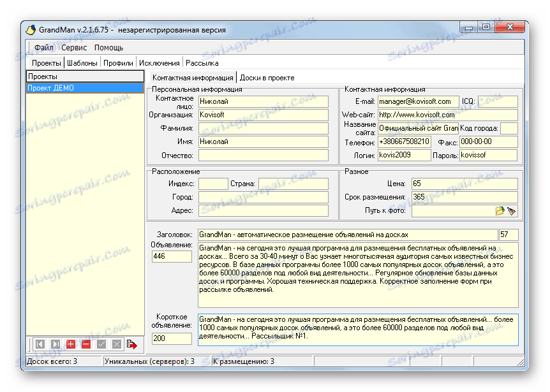Click the Организация field with Kovisoft
Screen dimensions: 550x392
264,115
